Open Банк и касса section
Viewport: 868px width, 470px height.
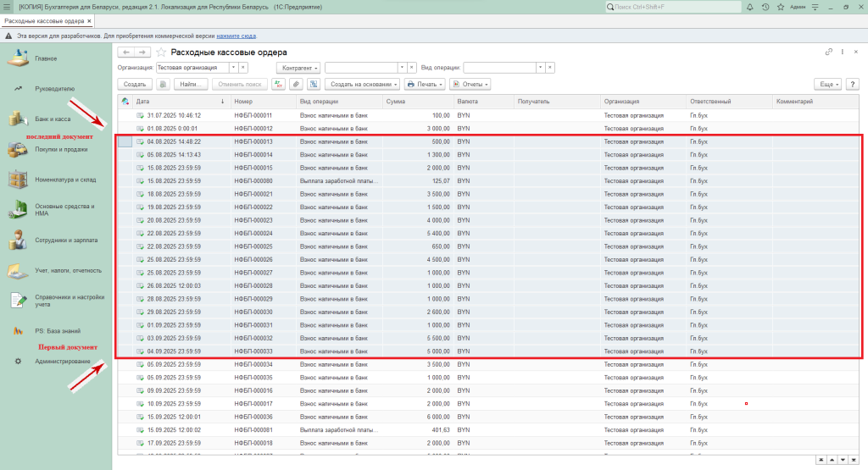pos(52,119)
